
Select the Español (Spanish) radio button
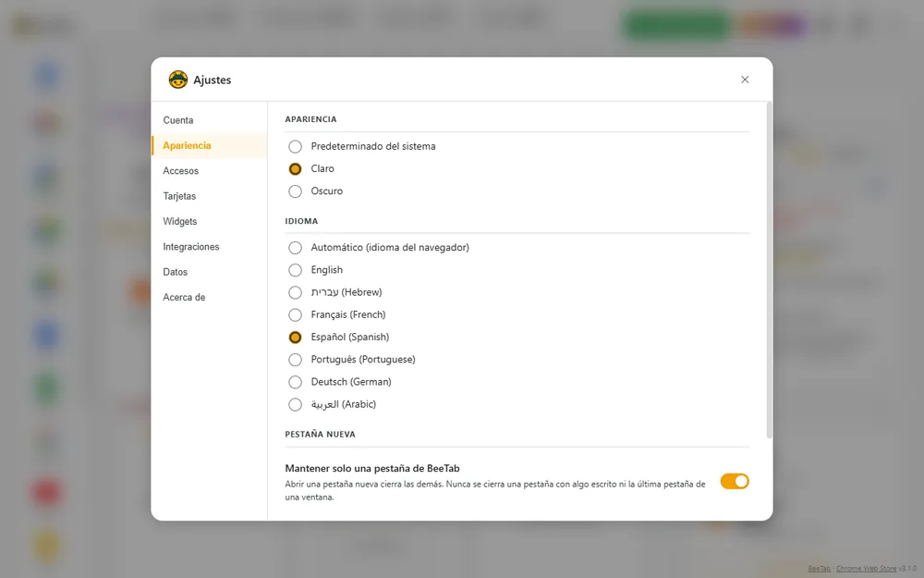tap(296, 338)
